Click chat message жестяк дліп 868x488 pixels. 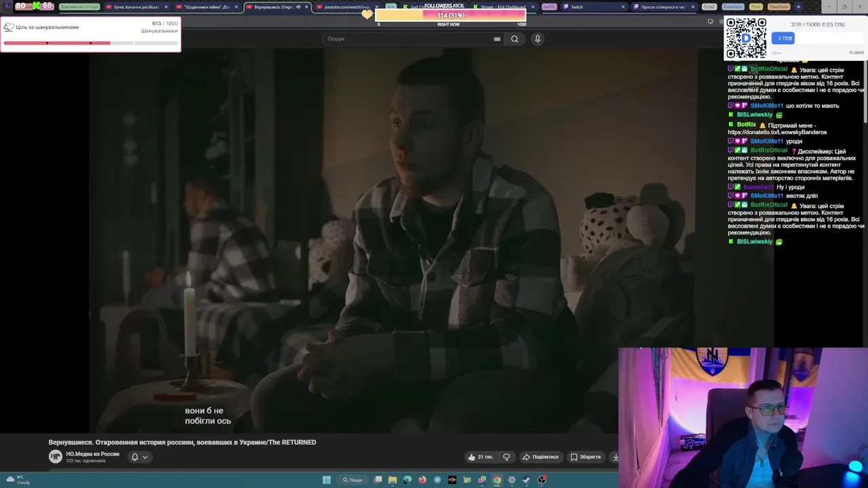(x=802, y=196)
